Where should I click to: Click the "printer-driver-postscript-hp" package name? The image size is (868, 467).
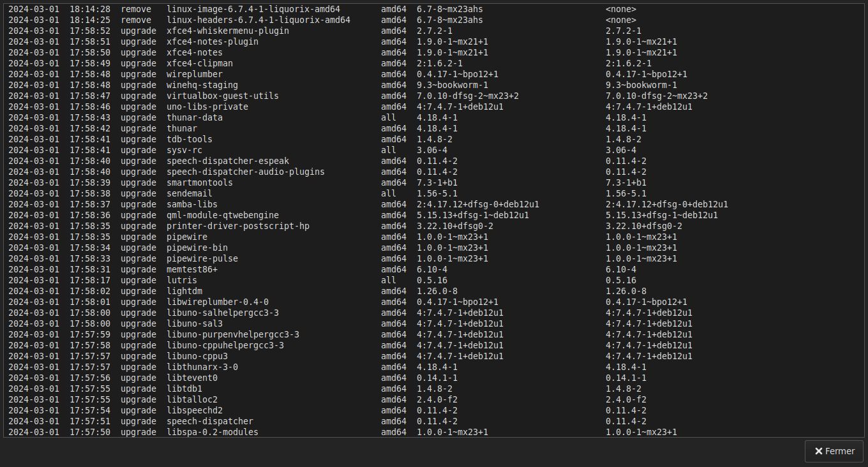(238, 226)
